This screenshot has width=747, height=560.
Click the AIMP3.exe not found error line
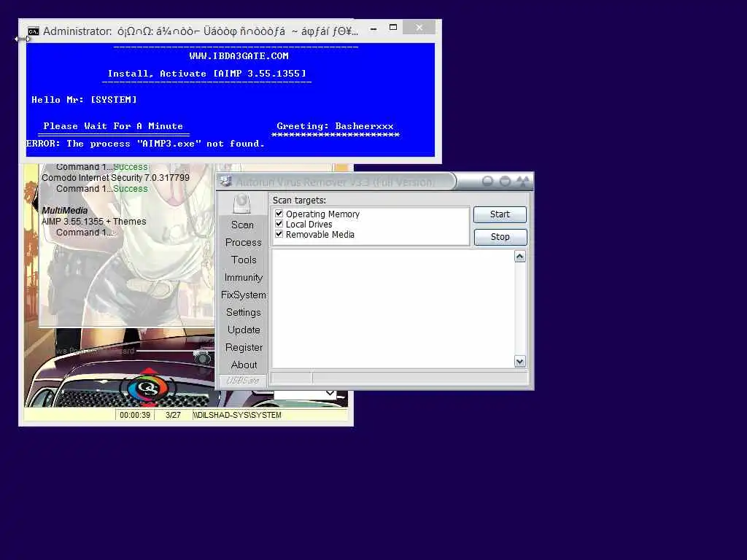pyautogui.click(x=145, y=144)
